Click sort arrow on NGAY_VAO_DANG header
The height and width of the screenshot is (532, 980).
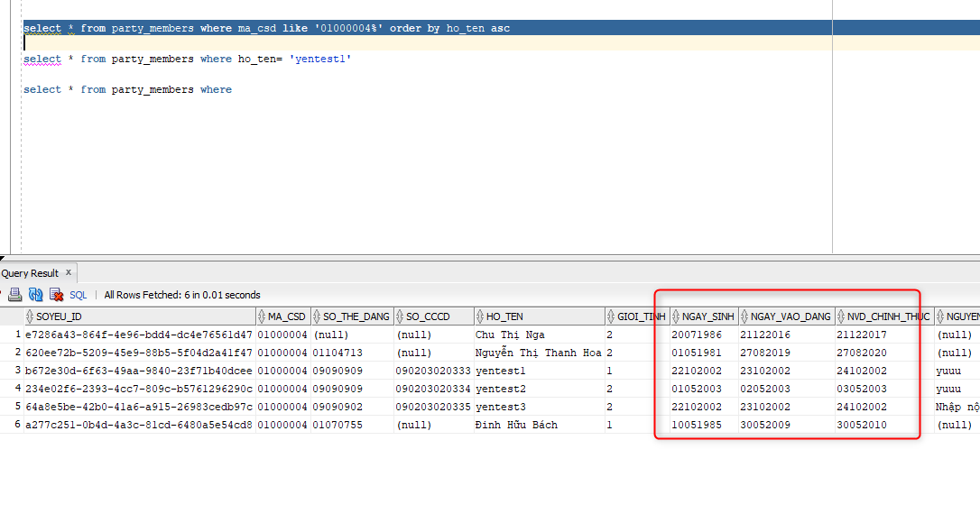[744, 316]
